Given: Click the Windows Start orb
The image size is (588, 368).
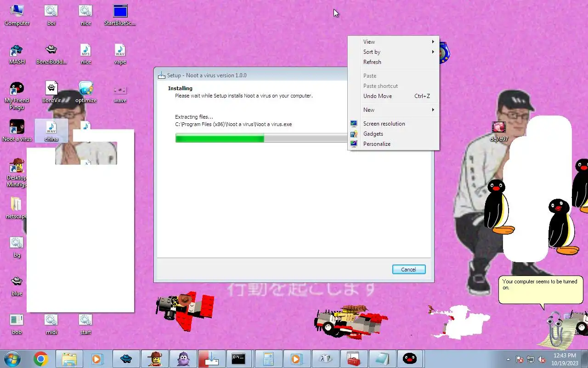Looking at the screenshot, I should tap(12, 359).
